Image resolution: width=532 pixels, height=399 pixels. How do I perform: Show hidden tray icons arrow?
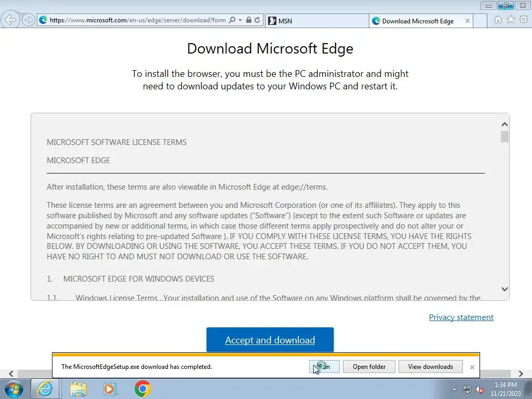454,389
